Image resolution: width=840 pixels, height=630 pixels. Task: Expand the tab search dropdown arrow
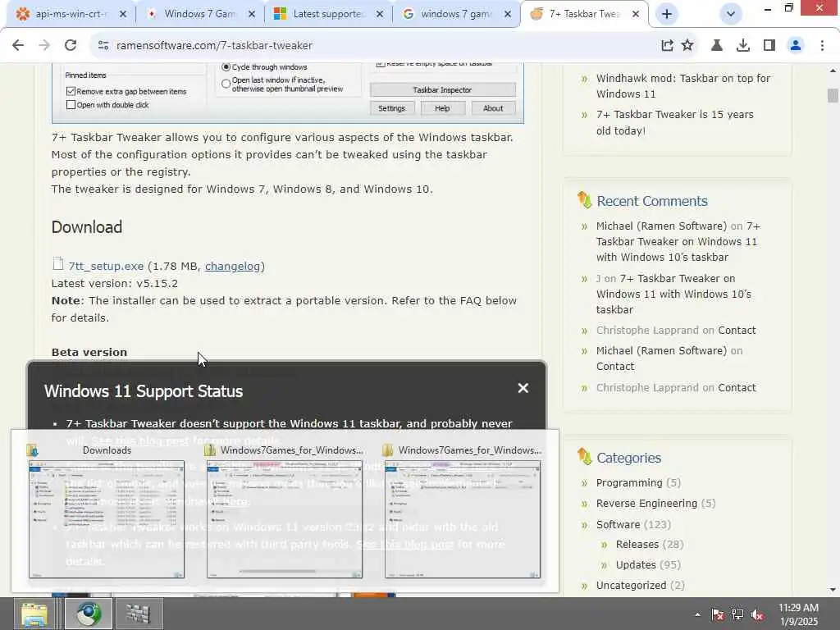731,14
